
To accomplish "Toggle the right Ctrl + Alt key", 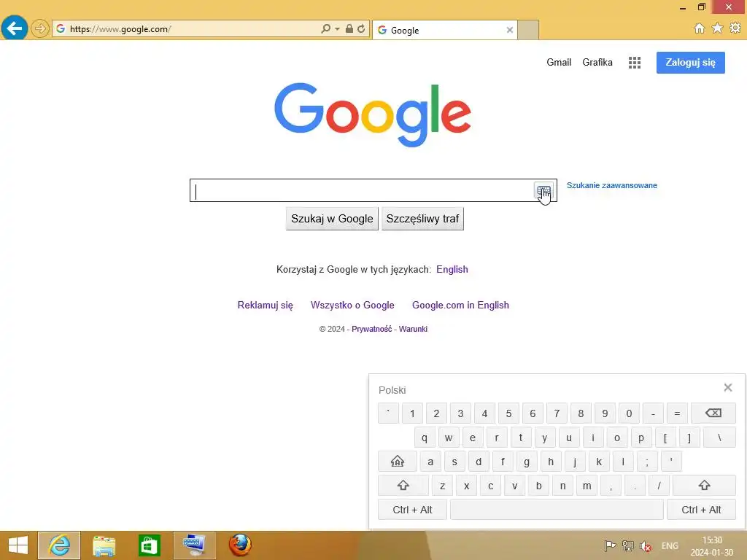I will pos(701,510).
